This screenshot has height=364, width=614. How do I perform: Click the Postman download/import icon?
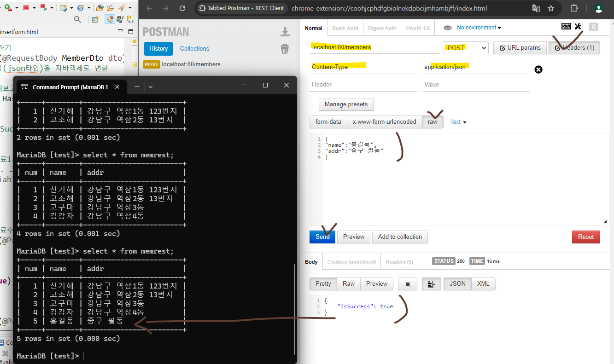(x=285, y=32)
